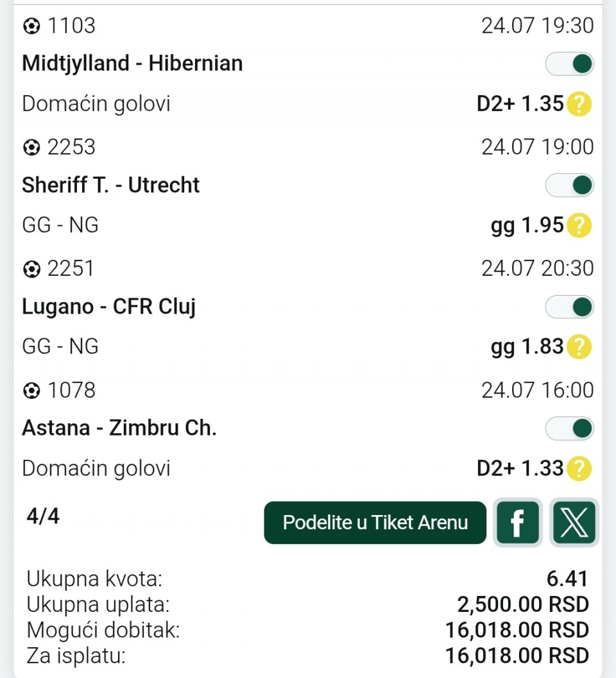Open help for D2+ 1.33 odds

[579, 468]
